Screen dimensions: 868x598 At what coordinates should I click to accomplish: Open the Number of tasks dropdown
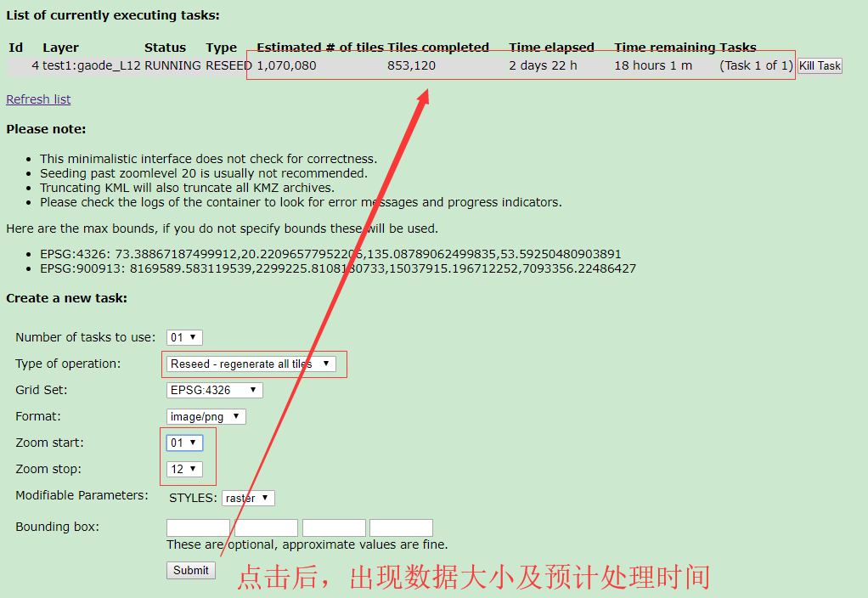[184, 337]
